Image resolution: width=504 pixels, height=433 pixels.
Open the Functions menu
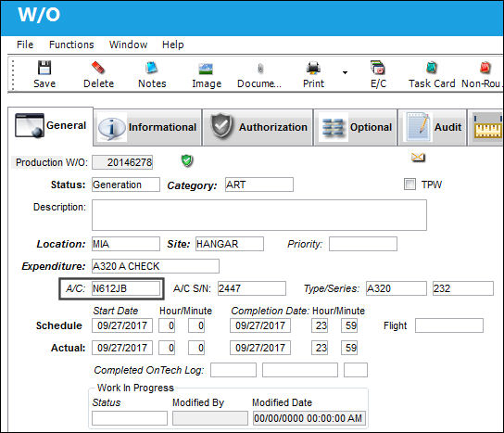[x=71, y=45]
